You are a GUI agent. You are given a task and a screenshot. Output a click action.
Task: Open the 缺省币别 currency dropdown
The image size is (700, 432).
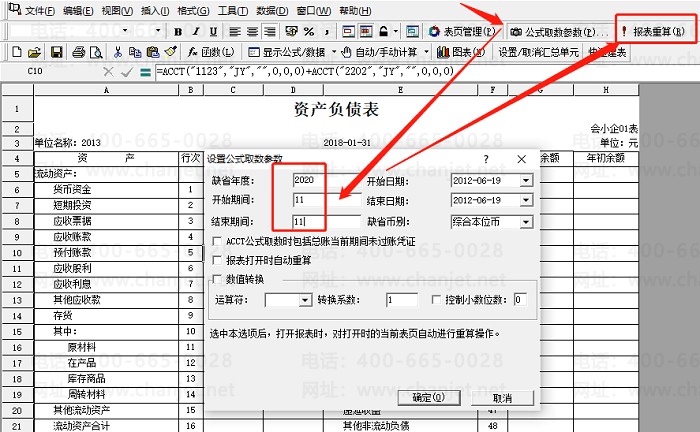click(x=526, y=221)
